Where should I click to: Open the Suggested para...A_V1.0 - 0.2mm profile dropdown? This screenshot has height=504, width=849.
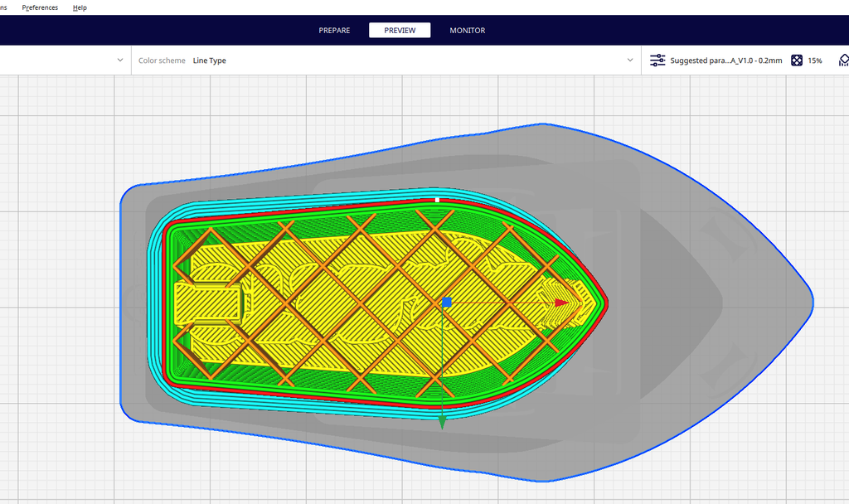tap(728, 60)
